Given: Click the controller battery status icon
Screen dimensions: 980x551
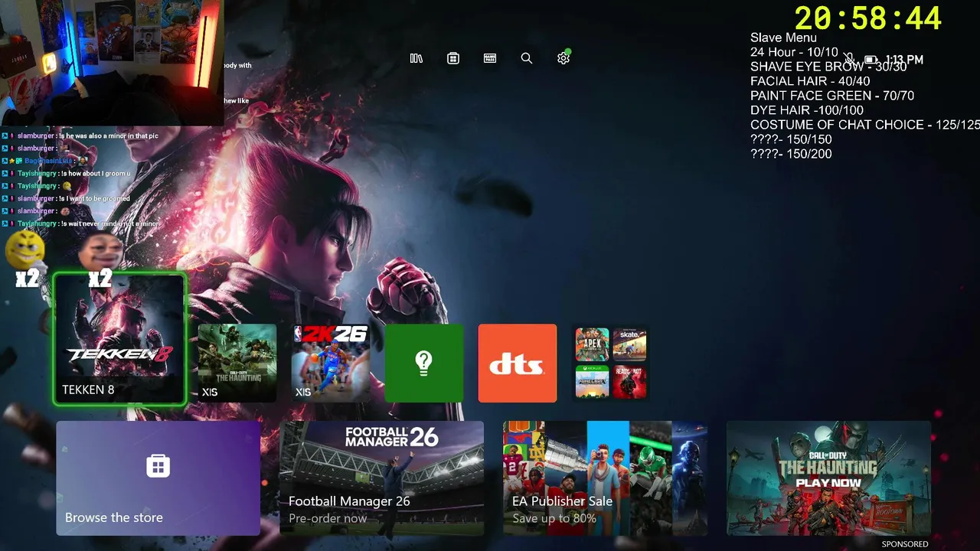Looking at the screenshot, I should (871, 60).
